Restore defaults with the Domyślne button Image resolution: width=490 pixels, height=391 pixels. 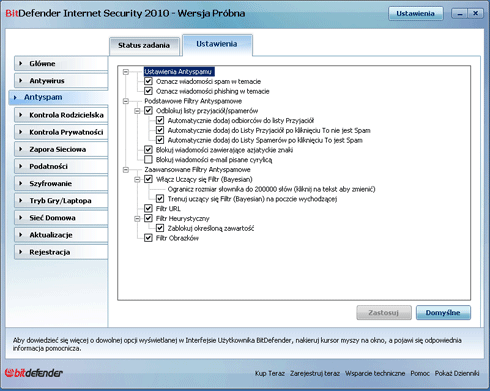pos(443,313)
